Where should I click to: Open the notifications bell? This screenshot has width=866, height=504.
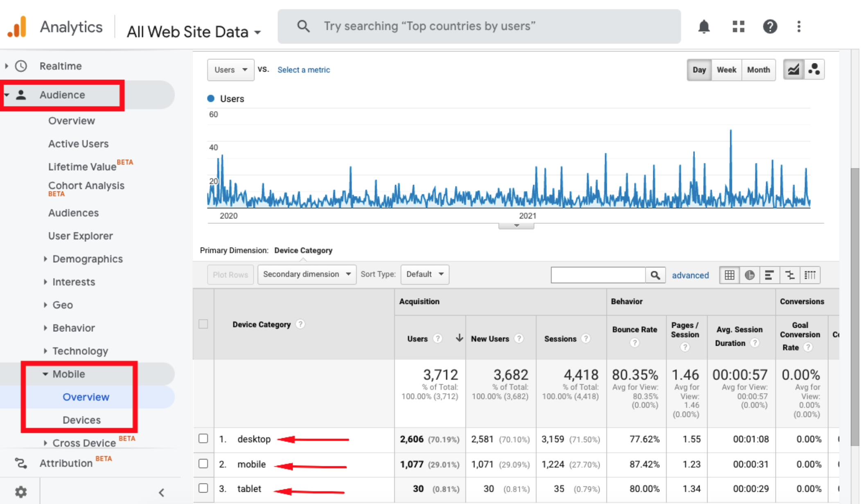(704, 27)
